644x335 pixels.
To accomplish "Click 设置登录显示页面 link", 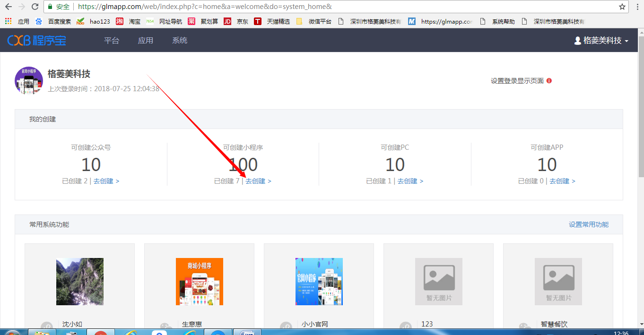I will click(517, 81).
